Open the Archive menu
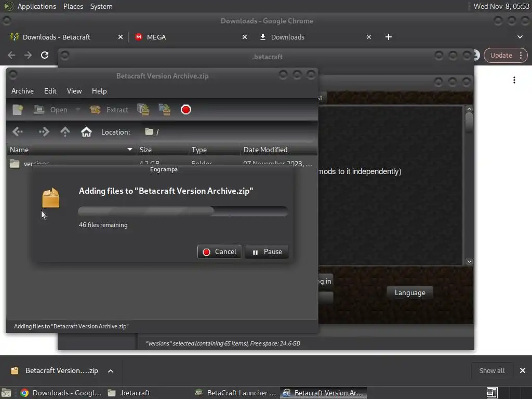The image size is (532, 399). [22, 91]
